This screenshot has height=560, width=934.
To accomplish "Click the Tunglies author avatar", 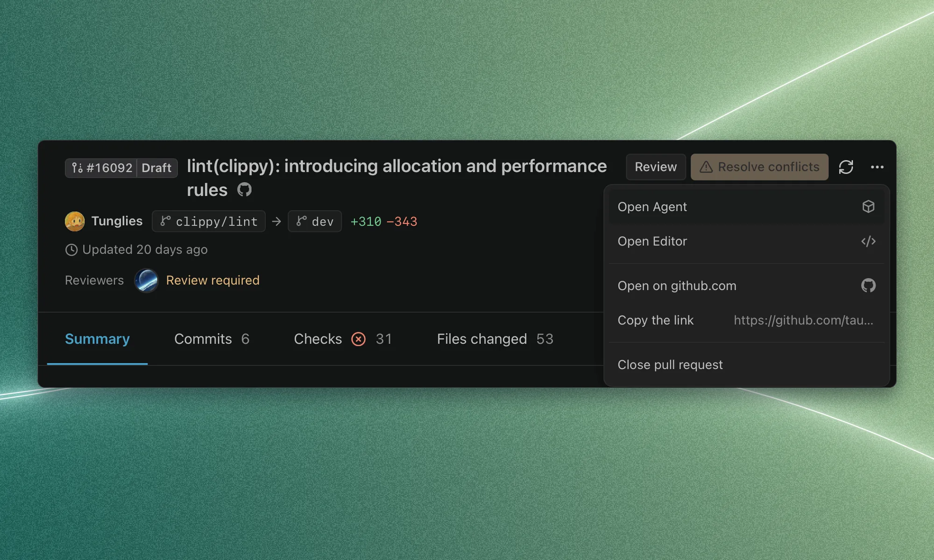I will [x=75, y=221].
